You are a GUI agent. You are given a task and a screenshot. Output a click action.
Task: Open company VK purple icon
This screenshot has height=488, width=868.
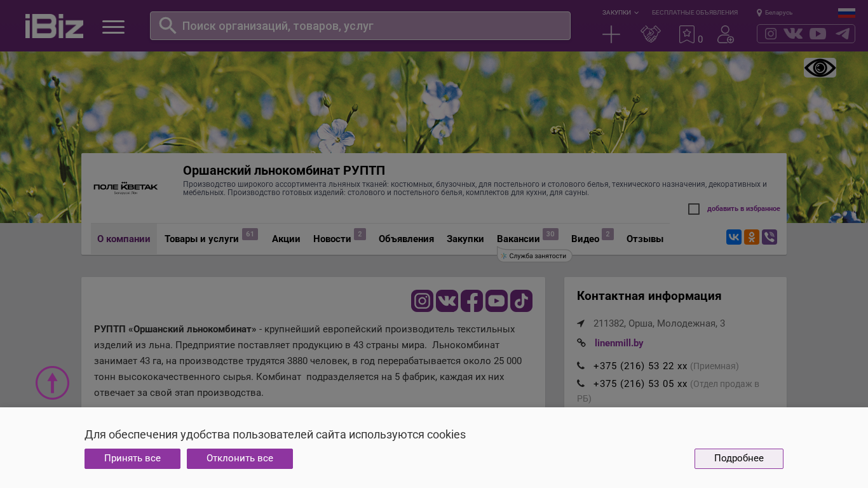click(x=447, y=301)
